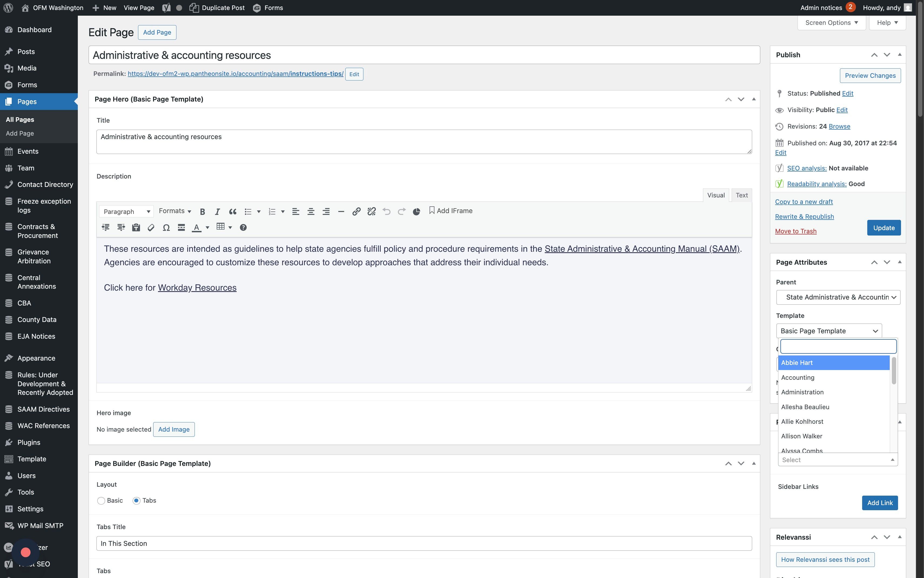Click the paste as text icon
This screenshot has height=578, width=924.
pyautogui.click(x=136, y=228)
